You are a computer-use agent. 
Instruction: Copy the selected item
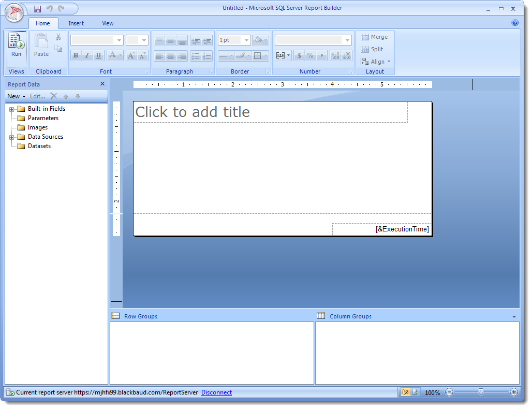[58, 49]
